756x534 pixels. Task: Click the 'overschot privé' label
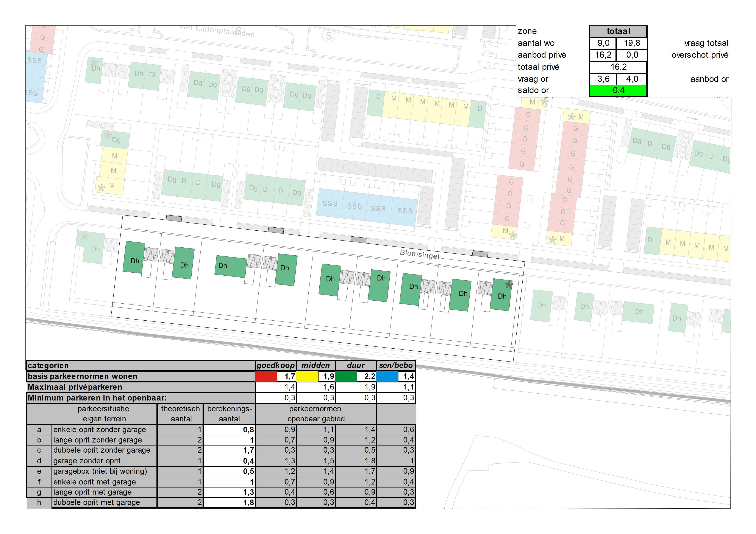point(700,55)
